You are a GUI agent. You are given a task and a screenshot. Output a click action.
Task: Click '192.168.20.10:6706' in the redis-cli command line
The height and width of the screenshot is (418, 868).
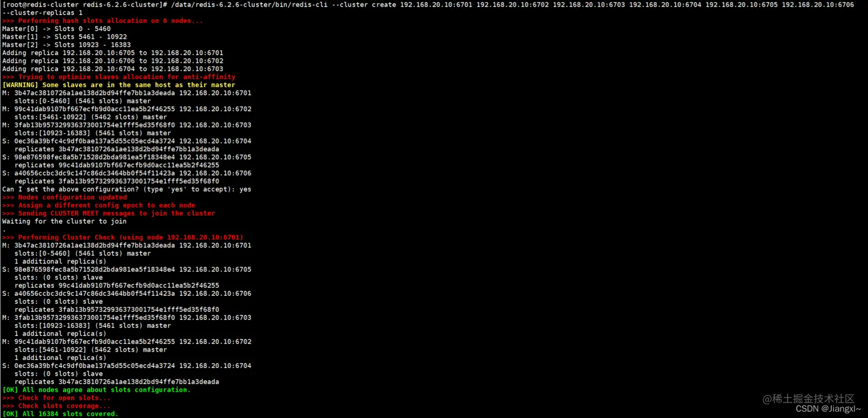coord(818,5)
